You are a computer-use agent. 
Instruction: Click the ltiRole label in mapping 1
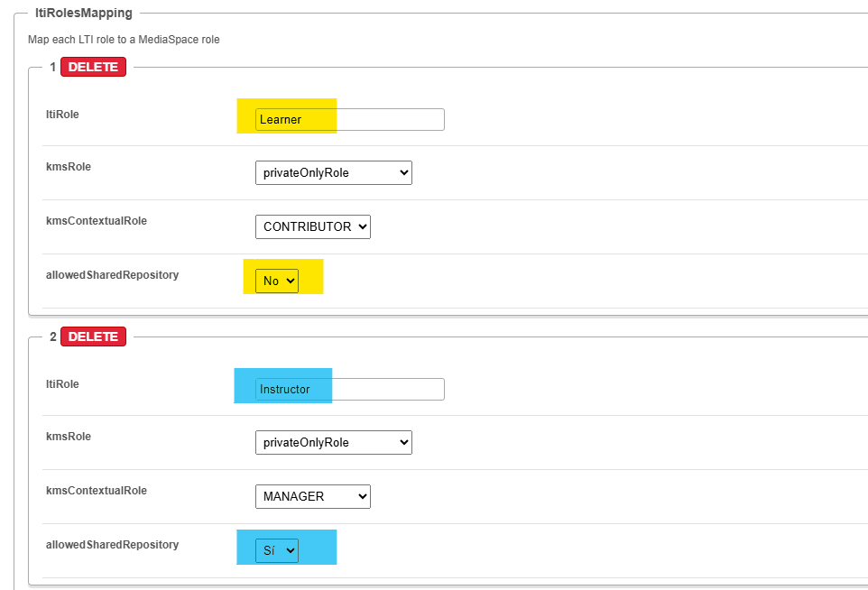pyautogui.click(x=62, y=115)
